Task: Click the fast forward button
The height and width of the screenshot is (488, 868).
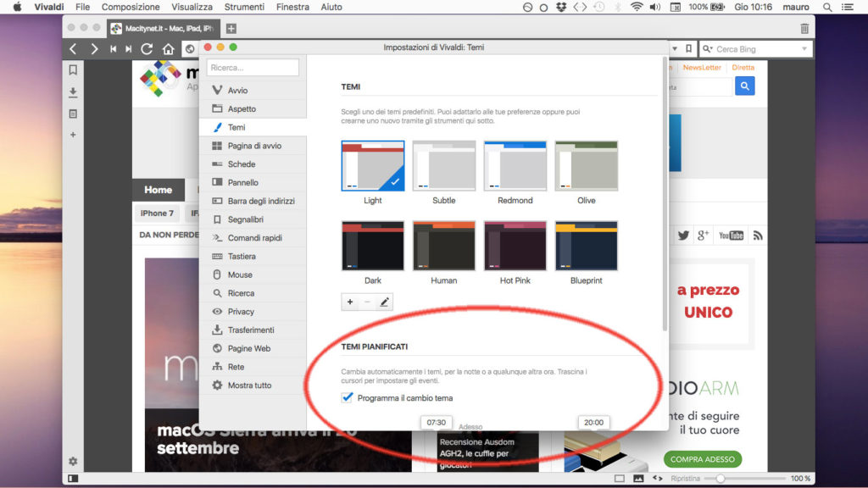Action: click(129, 48)
